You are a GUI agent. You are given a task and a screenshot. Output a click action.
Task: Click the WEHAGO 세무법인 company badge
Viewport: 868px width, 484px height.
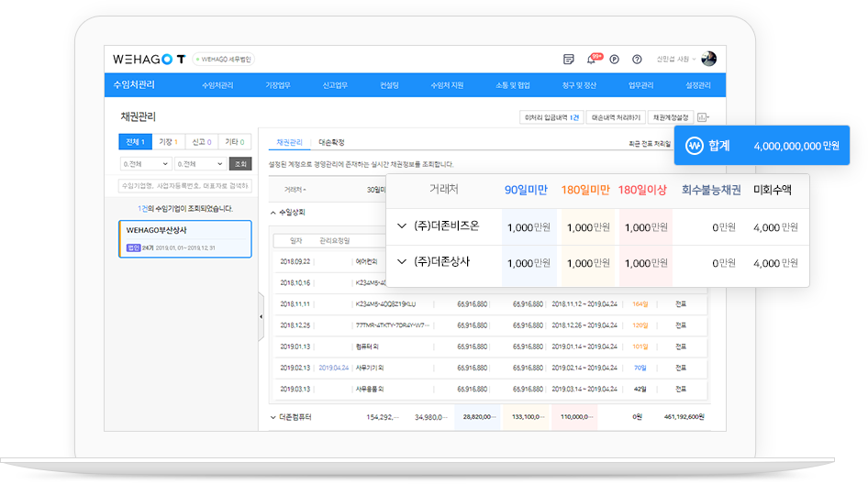(224, 60)
